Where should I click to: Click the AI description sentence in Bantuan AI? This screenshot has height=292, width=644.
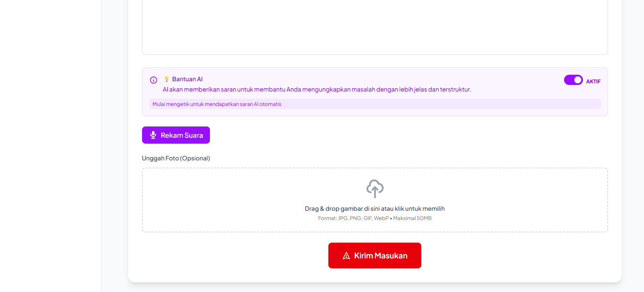click(x=317, y=89)
